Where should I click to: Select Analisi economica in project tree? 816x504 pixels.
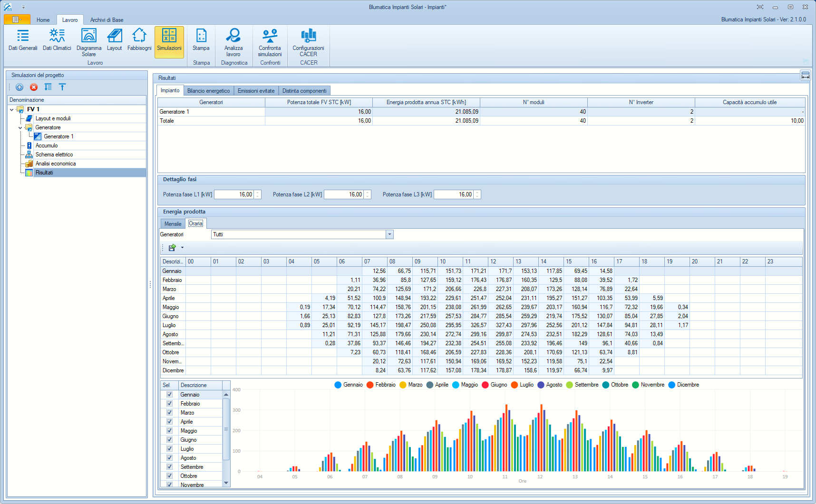pos(56,164)
